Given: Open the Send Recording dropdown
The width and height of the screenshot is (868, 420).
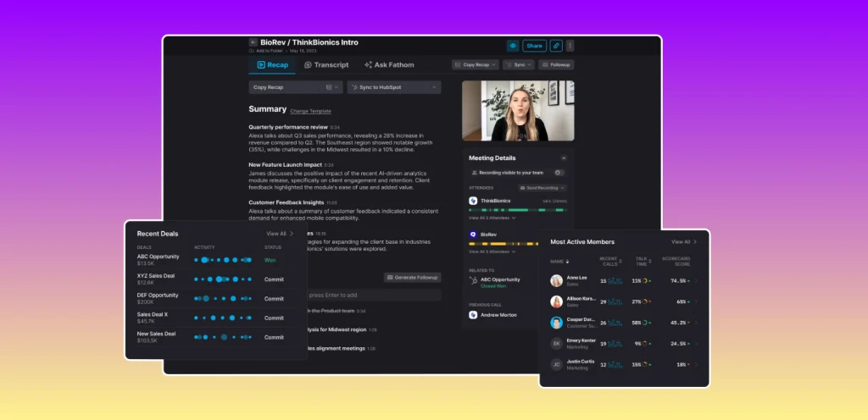Looking at the screenshot, I should [x=542, y=188].
